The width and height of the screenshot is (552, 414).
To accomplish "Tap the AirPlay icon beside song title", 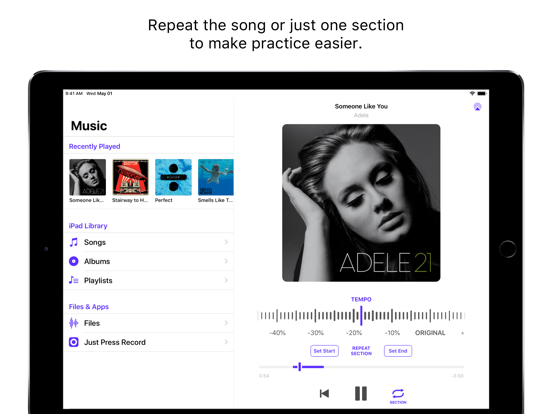I will 477,107.
